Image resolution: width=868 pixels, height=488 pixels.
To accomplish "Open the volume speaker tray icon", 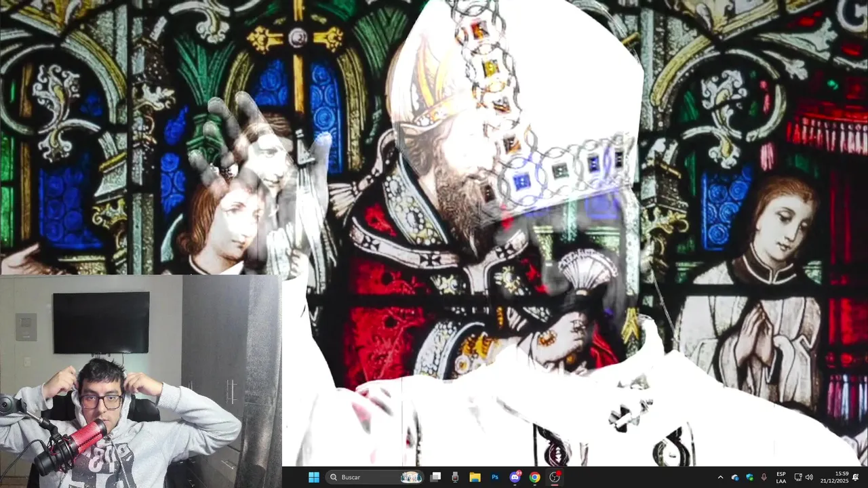I will click(809, 477).
